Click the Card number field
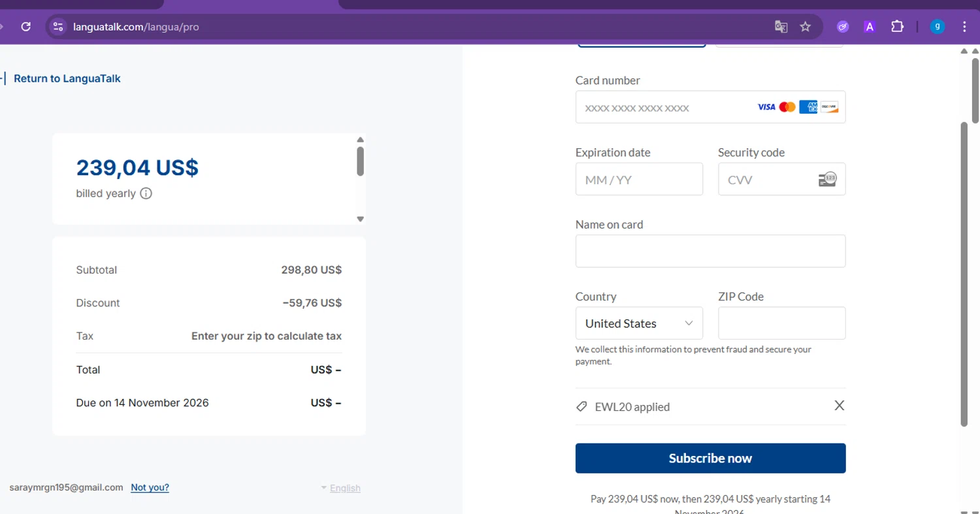Image resolution: width=980 pixels, height=514 pixels. click(x=710, y=107)
